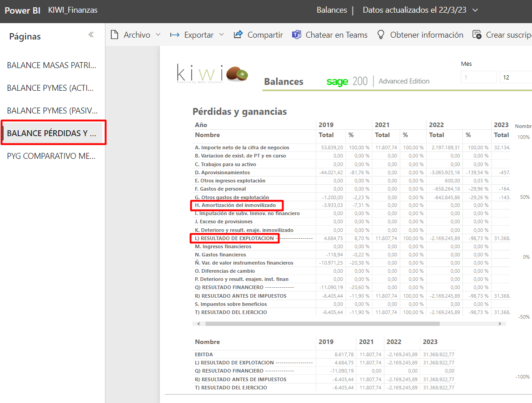This screenshot has height=403, width=532.
Task: Click the Mes start value field
Action: (x=478, y=77)
